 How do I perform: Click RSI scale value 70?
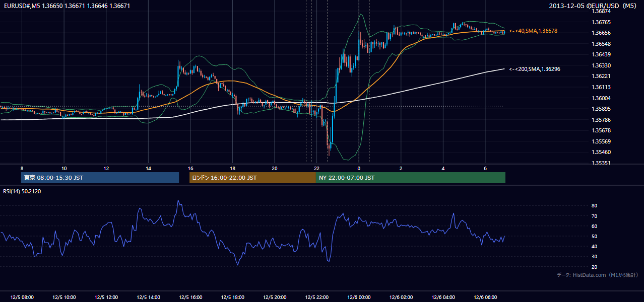point(594,216)
